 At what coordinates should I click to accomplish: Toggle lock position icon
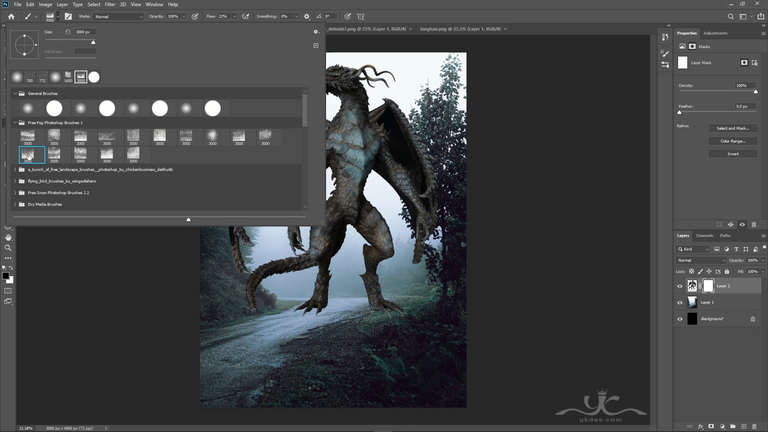click(x=709, y=271)
